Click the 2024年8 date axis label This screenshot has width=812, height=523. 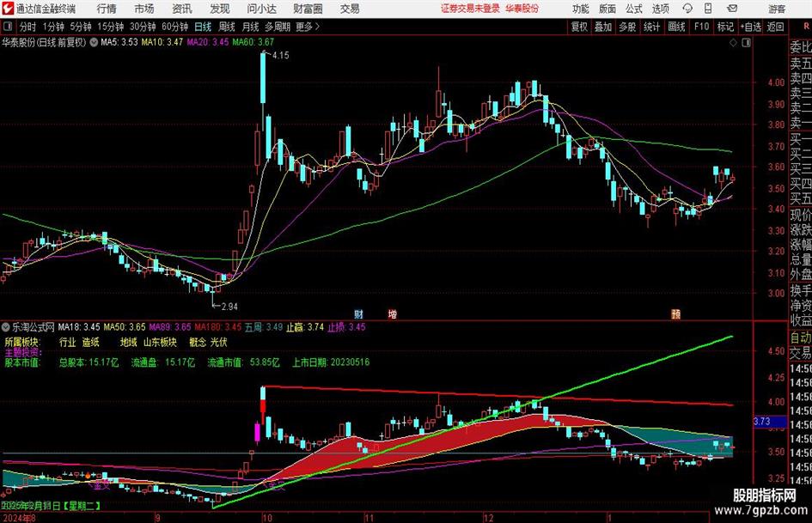coord(19,518)
